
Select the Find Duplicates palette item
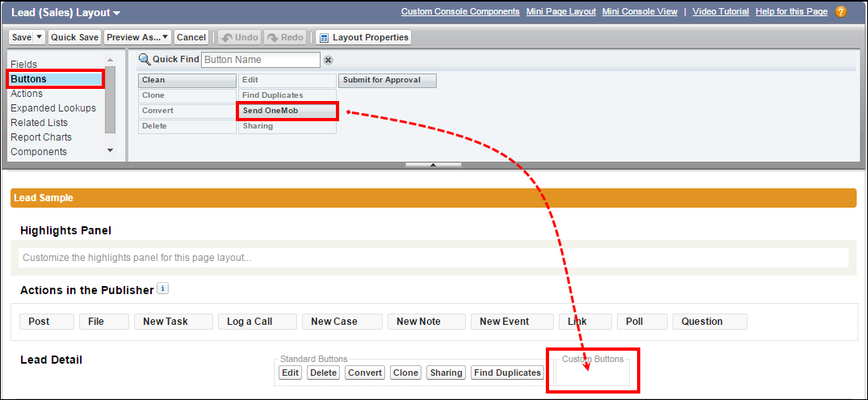tap(287, 96)
